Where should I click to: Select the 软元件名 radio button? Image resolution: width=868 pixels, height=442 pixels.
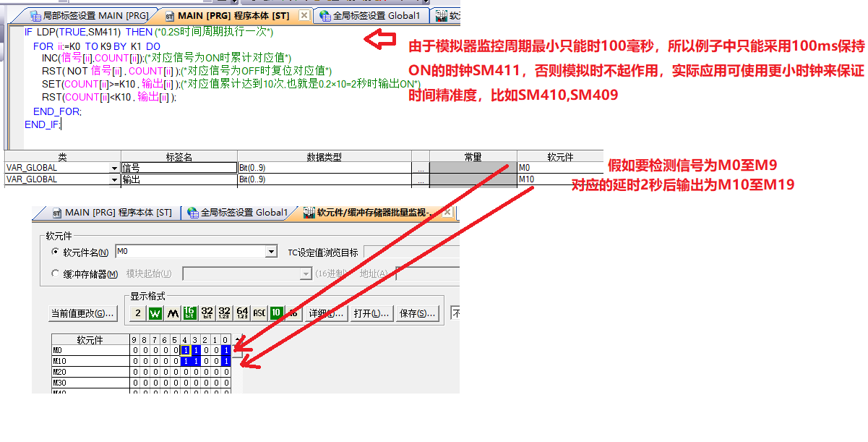56,252
